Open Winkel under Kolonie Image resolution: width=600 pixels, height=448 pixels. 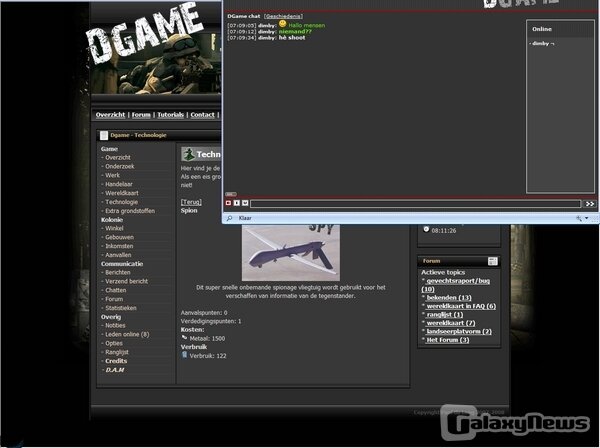point(114,228)
